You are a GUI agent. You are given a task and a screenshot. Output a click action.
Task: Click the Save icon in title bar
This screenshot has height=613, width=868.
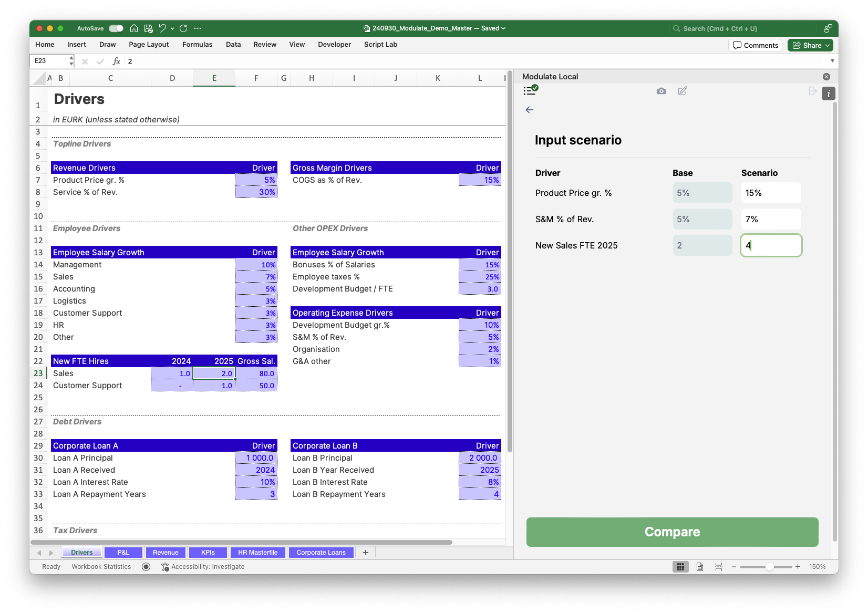click(x=149, y=28)
